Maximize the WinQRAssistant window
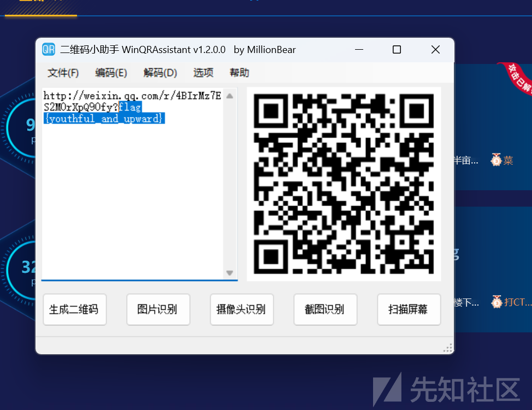The image size is (532, 410). click(397, 50)
